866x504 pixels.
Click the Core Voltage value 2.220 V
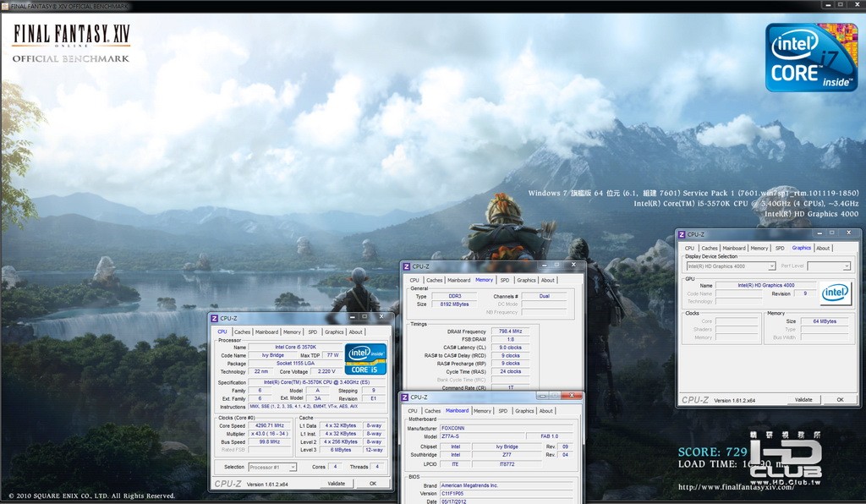(x=327, y=372)
